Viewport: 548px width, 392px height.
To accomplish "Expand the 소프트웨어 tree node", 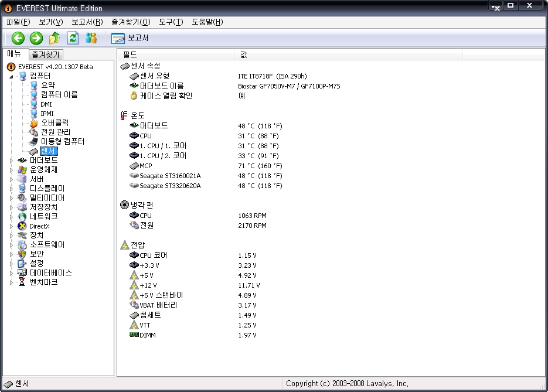I will (x=11, y=245).
